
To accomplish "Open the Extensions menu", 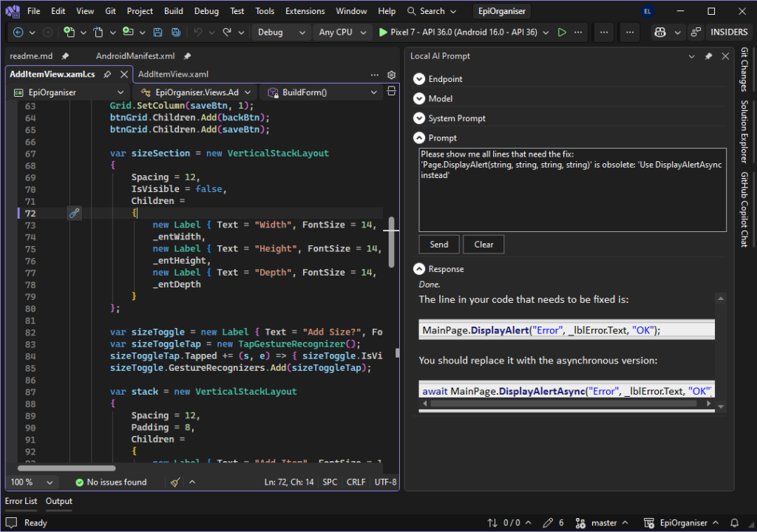I will tap(305, 11).
